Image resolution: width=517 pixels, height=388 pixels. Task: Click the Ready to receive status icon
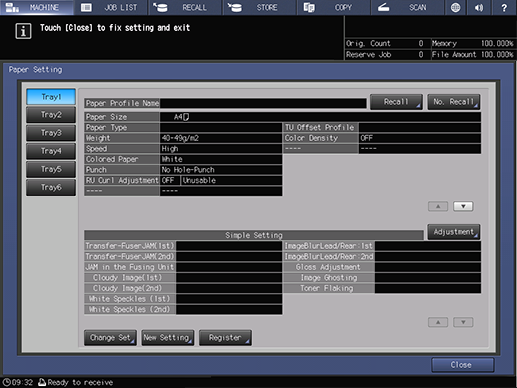[42, 382]
